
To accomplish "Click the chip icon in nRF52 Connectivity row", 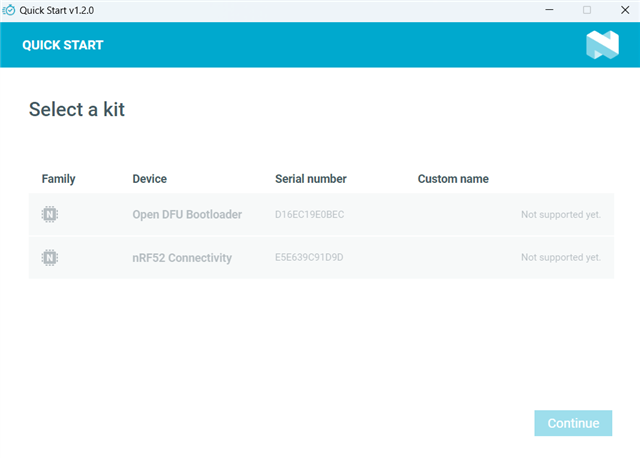I will coord(50,258).
